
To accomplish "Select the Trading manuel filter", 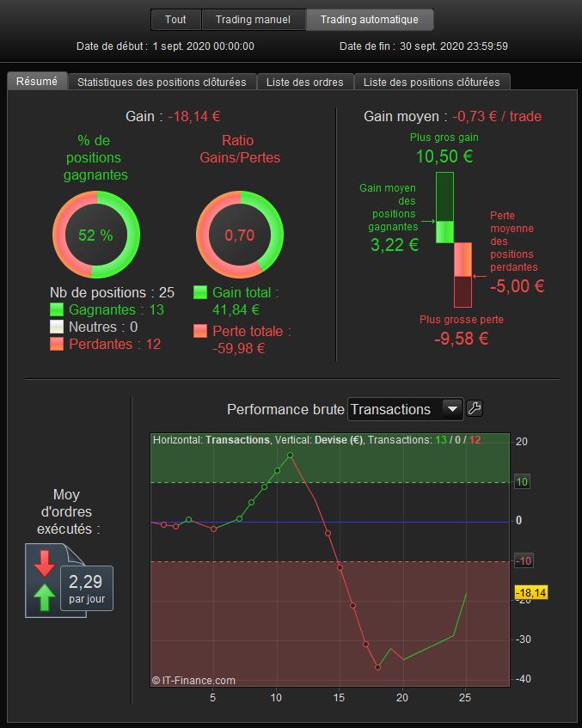I will tap(253, 20).
